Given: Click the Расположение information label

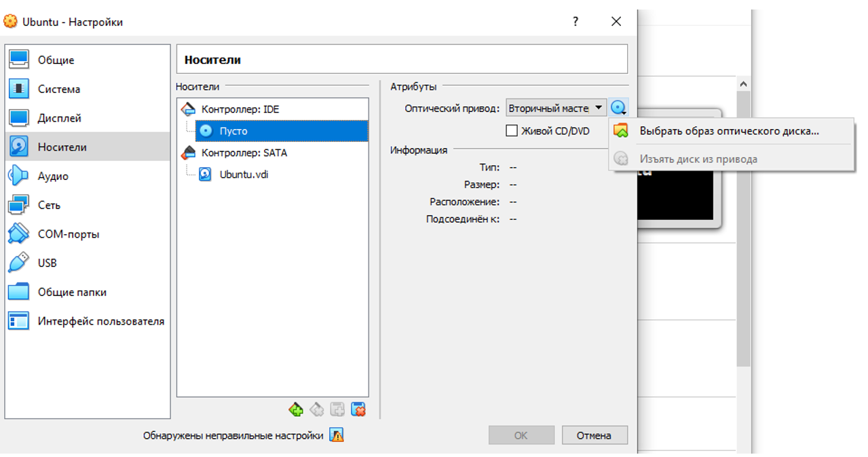Looking at the screenshot, I should tap(464, 202).
